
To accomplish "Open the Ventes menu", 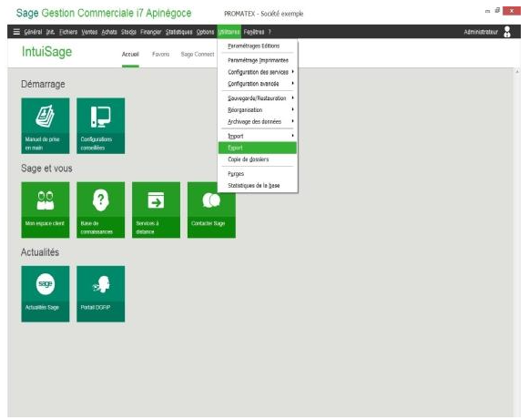I will pyautogui.click(x=89, y=32).
